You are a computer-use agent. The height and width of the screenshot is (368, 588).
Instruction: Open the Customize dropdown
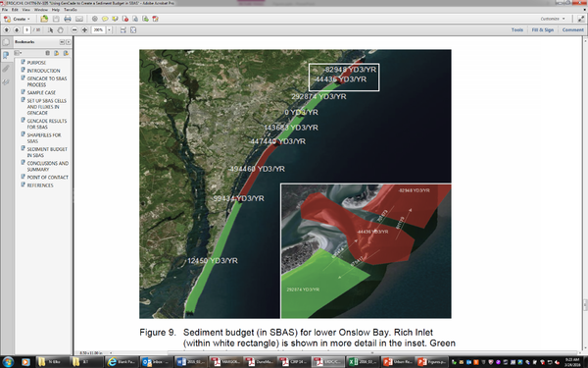pos(553,19)
